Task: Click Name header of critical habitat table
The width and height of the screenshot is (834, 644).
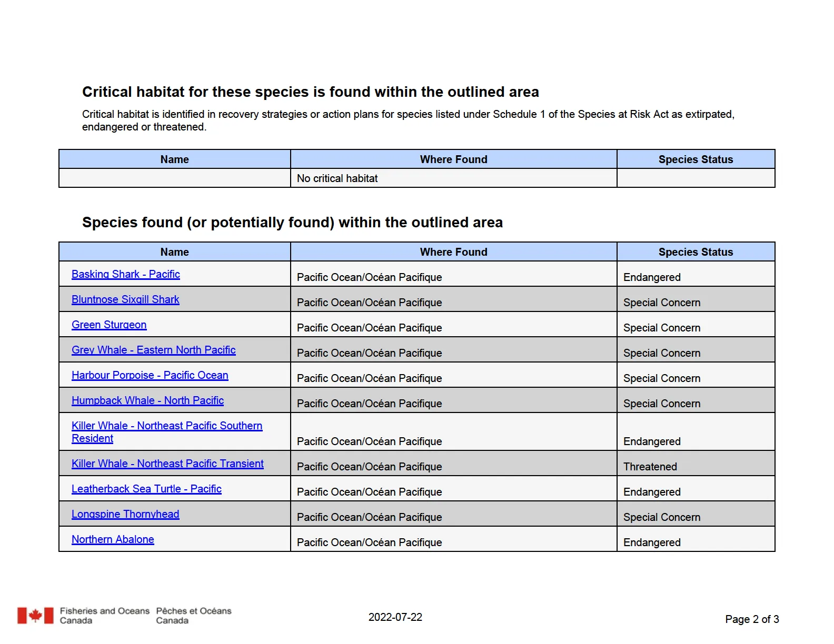Action: [174, 159]
